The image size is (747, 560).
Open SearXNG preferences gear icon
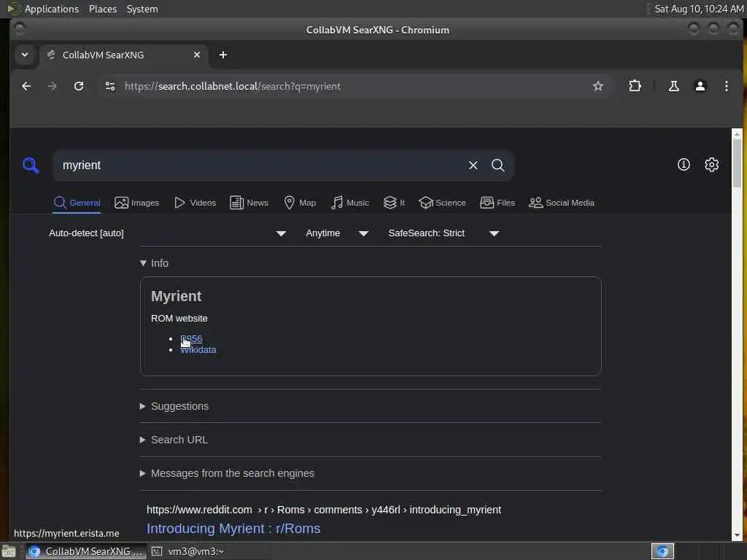(x=712, y=165)
